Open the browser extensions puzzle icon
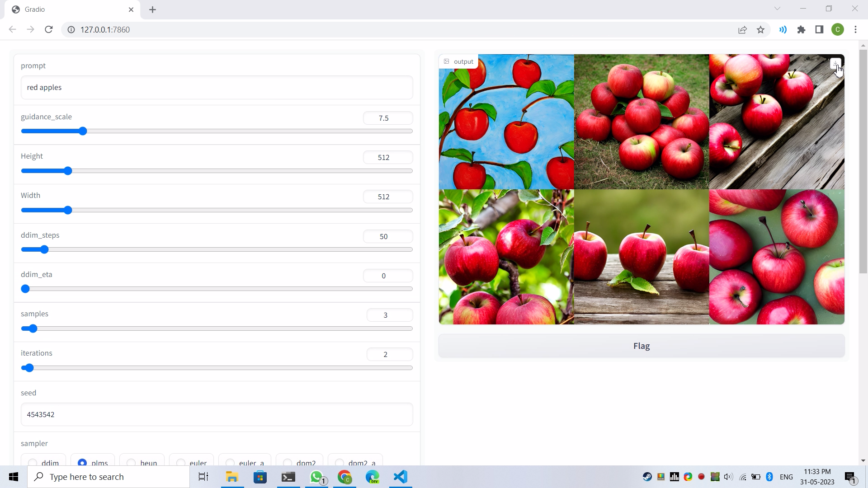This screenshot has width=868, height=488. tap(801, 30)
